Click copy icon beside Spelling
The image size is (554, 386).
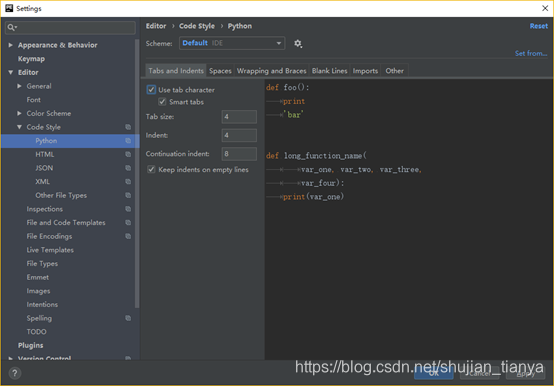coord(128,318)
